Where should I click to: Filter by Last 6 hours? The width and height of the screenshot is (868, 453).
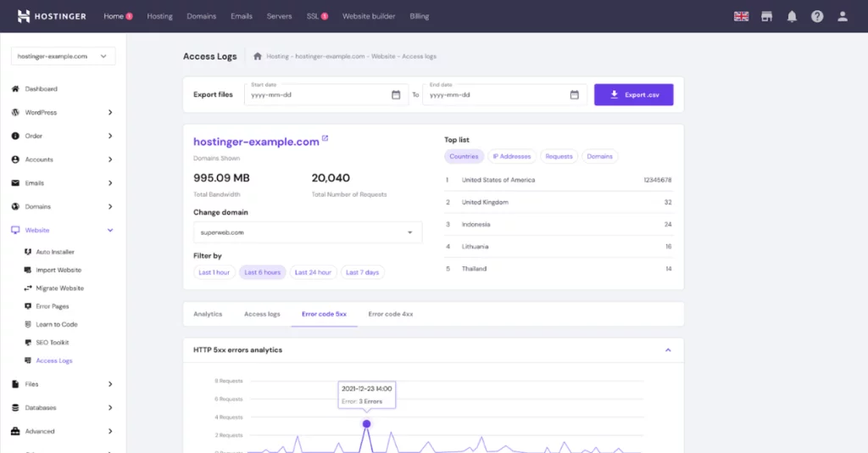(263, 272)
